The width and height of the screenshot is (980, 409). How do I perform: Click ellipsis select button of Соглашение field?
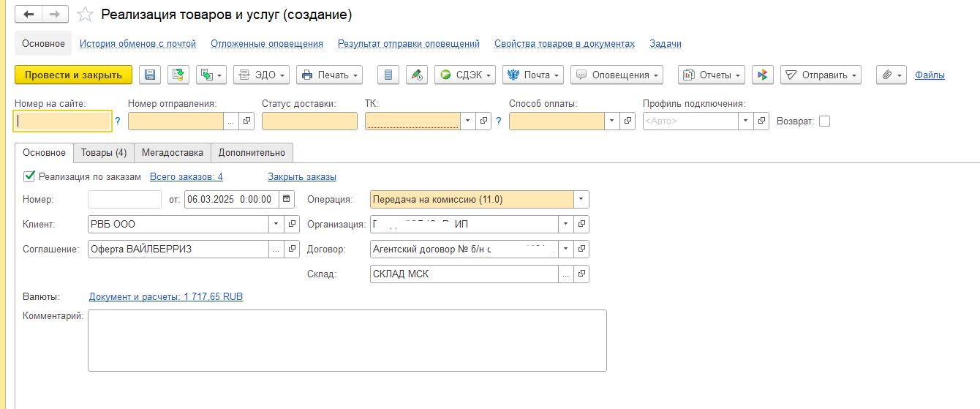(276, 249)
